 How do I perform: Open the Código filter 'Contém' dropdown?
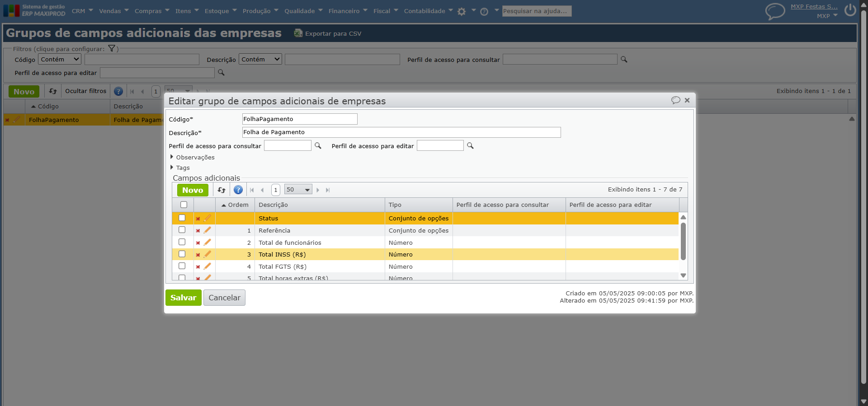(x=60, y=59)
